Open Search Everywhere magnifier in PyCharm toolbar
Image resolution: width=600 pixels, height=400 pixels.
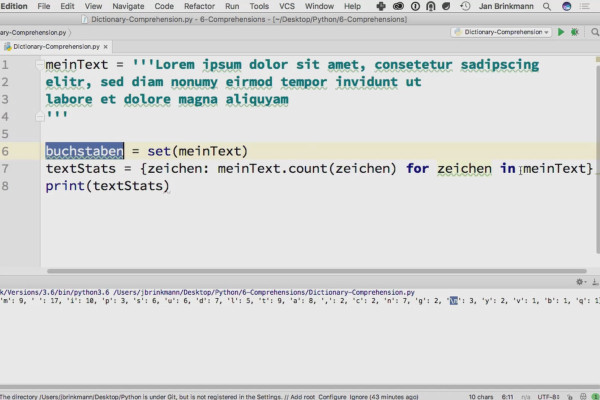click(595, 32)
